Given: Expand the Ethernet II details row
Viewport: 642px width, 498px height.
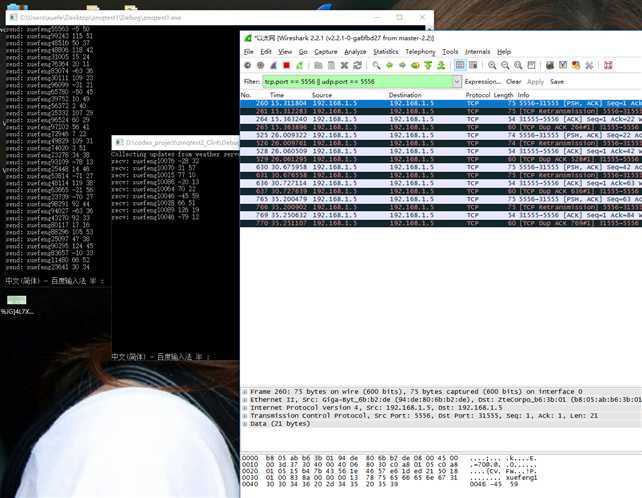Looking at the screenshot, I should [x=245, y=400].
